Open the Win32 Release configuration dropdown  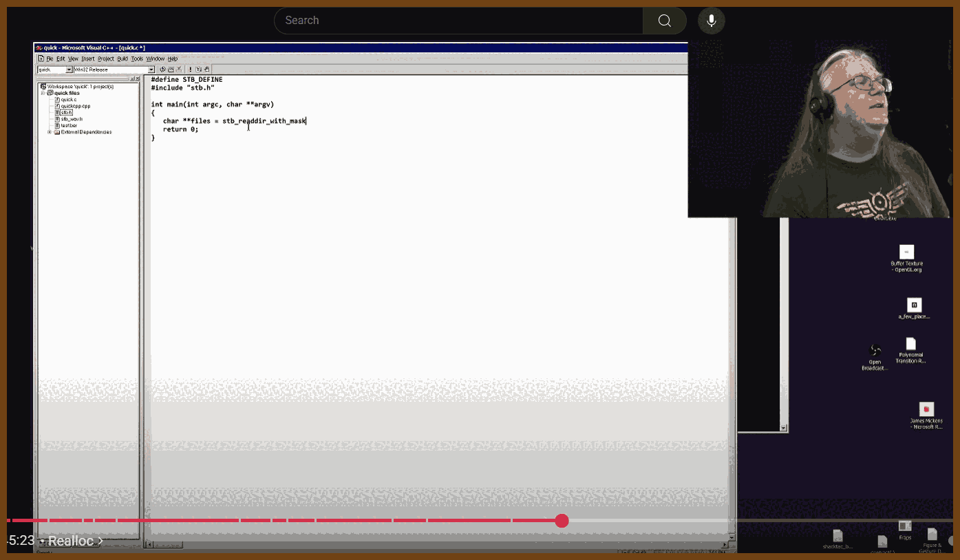coord(151,69)
